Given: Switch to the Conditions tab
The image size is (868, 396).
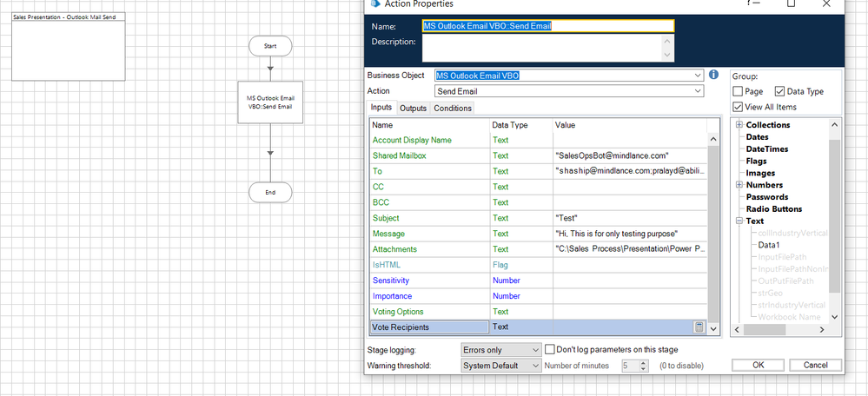Looking at the screenshot, I should point(453,108).
